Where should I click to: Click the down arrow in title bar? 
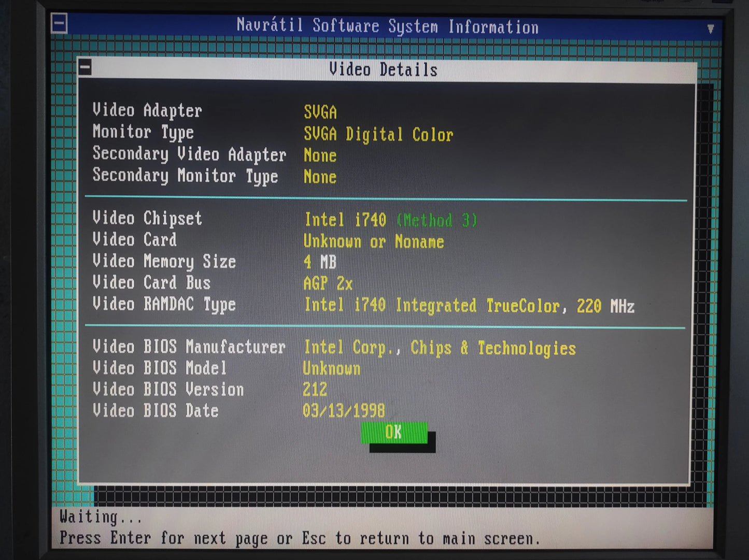[x=711, y=29]
